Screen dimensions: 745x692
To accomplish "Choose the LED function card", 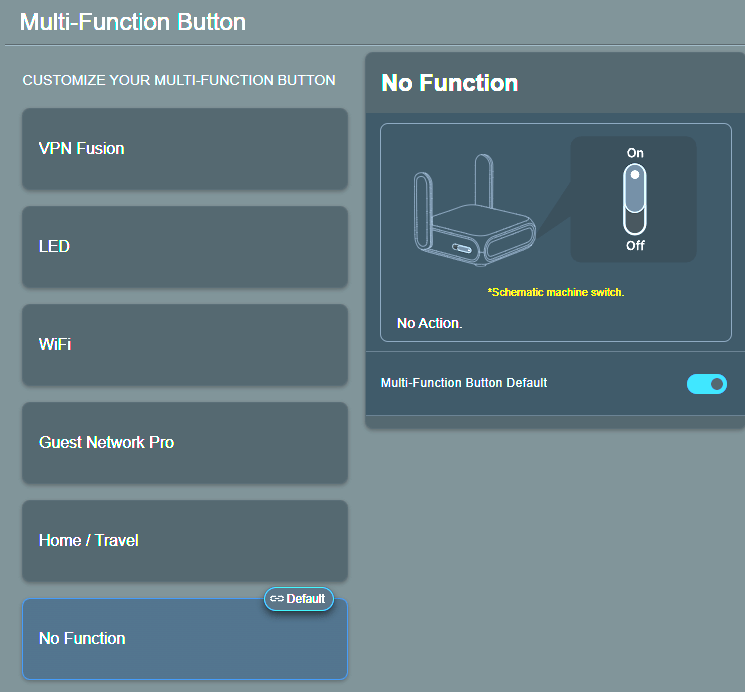I will click(x=185, y=246).
